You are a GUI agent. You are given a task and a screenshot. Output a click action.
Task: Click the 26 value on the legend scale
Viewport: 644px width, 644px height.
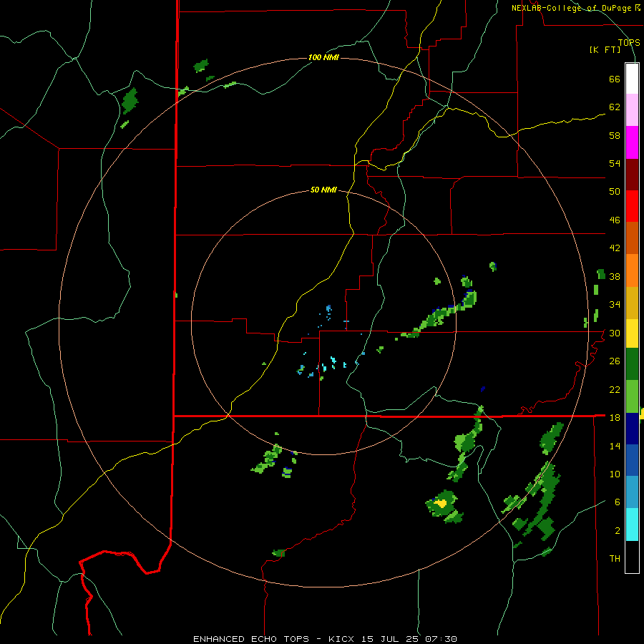click(x=615, y=361)
